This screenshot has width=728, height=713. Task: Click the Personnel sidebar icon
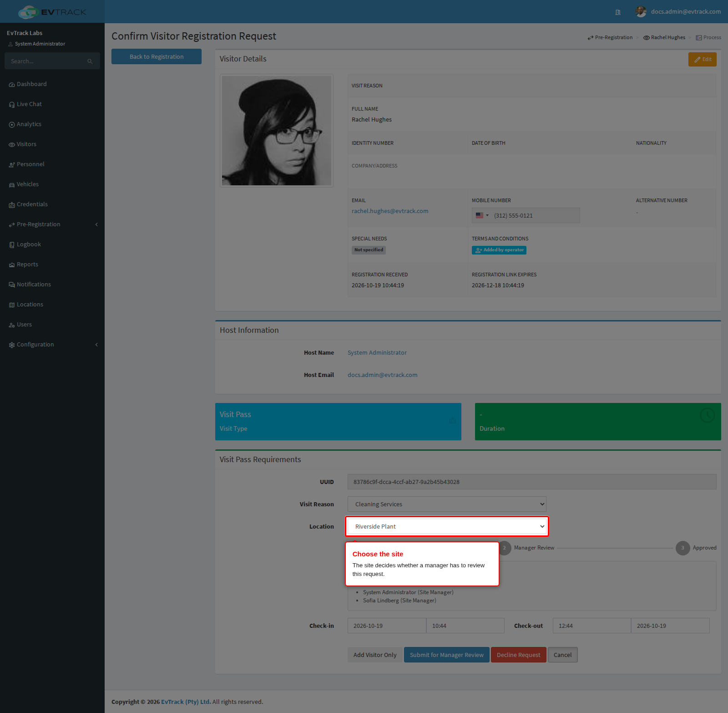[x=12, y=165]
